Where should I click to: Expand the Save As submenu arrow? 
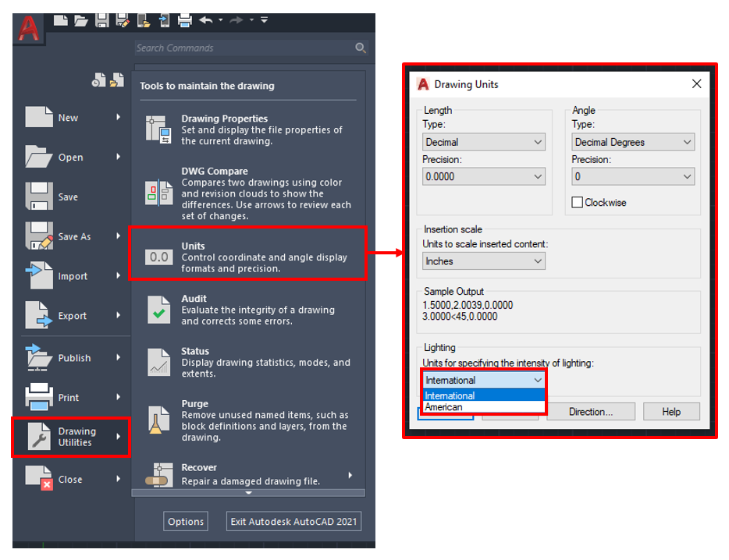click(118, 236)
